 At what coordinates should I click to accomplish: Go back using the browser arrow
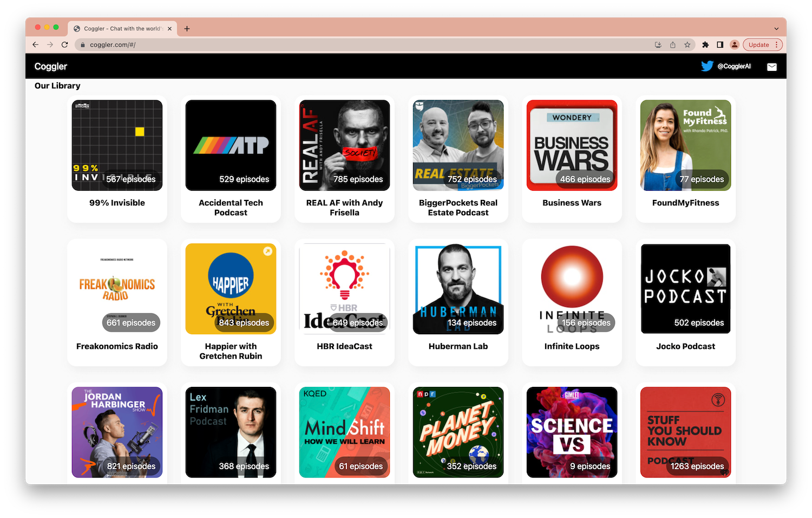click(36, 45)
